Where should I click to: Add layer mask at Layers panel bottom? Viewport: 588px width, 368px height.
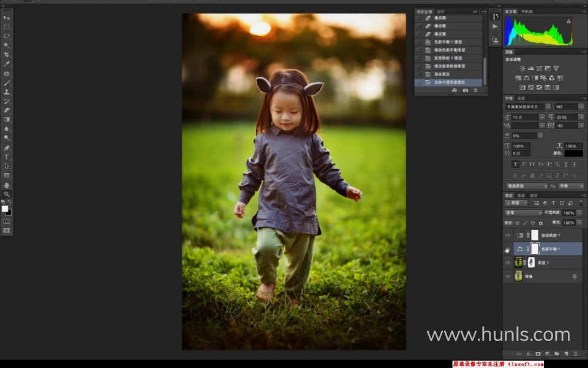(538, 354)
